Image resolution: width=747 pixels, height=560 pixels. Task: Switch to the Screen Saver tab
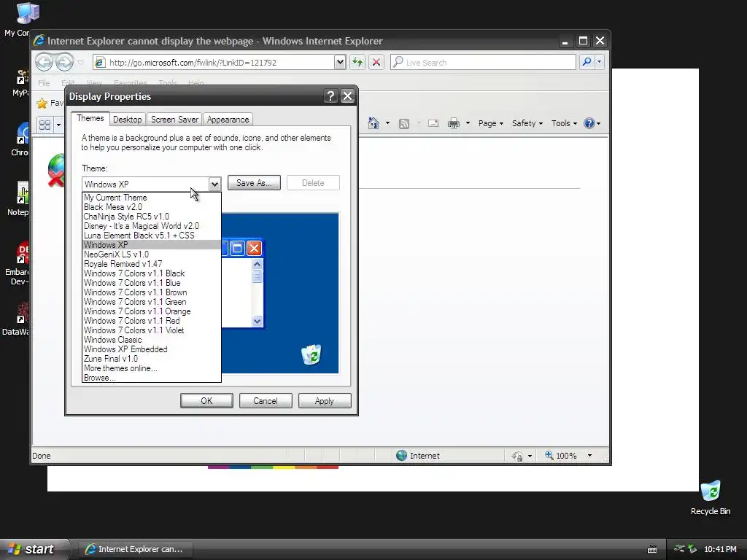coord(174,120)
